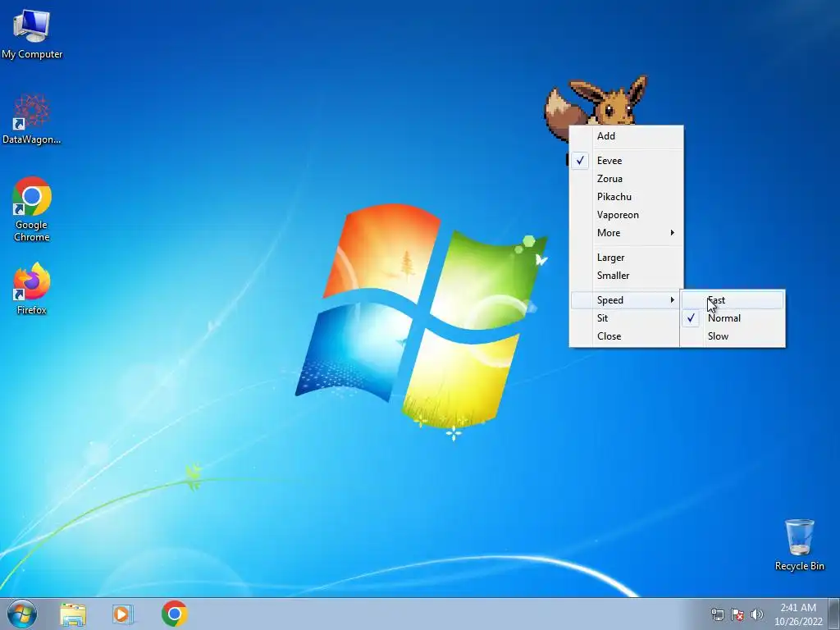Open the Action Center flag icon

[737, 614]
